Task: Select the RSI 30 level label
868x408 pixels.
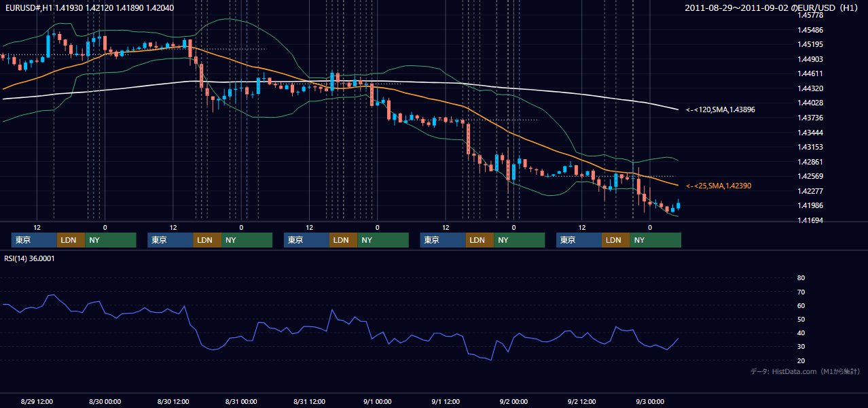Action: point(801,347)
